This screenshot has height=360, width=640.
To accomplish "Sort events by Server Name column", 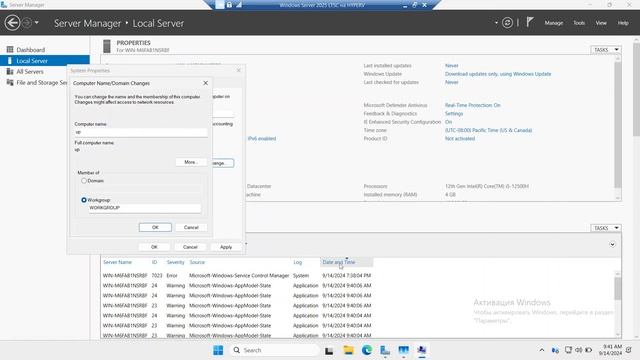I will click(x=117, y=262).
